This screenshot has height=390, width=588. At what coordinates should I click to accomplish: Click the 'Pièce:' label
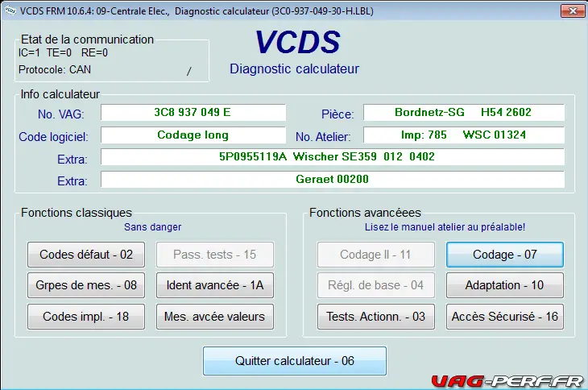[x=337, y=114]
